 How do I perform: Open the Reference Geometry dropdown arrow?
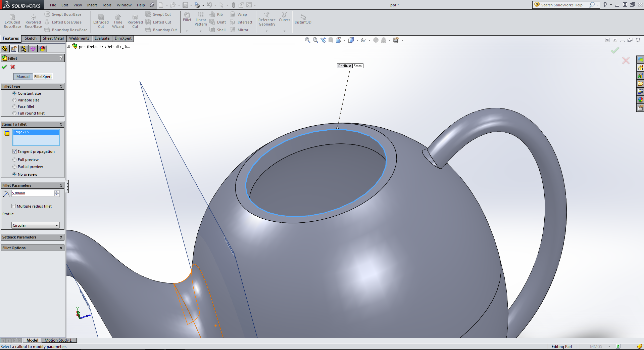click(267, 31)
